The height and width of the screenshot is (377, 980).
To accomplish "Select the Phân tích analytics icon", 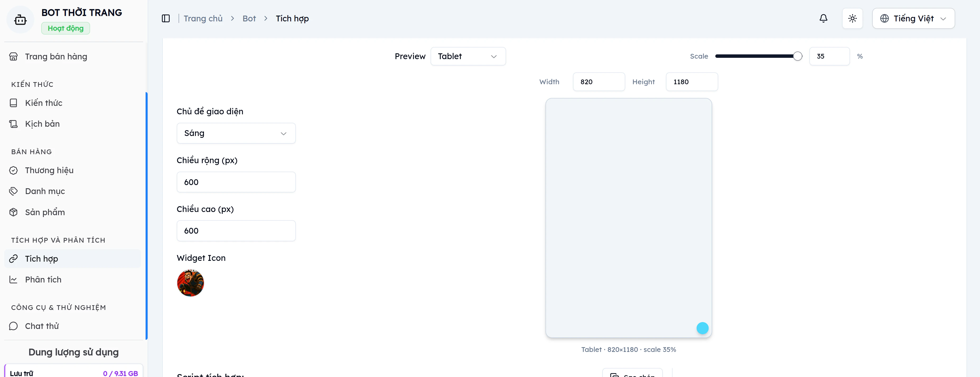I will (14, 279).
